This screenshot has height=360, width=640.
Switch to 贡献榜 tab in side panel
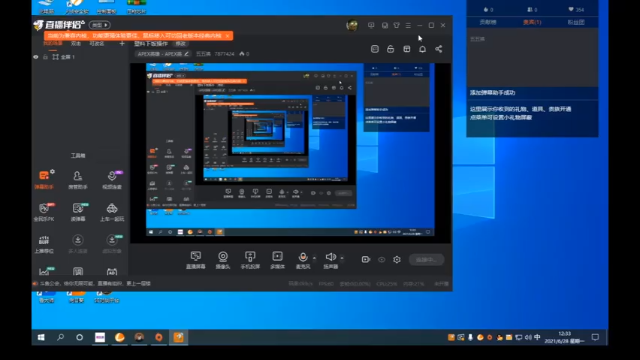coord(488,22)
